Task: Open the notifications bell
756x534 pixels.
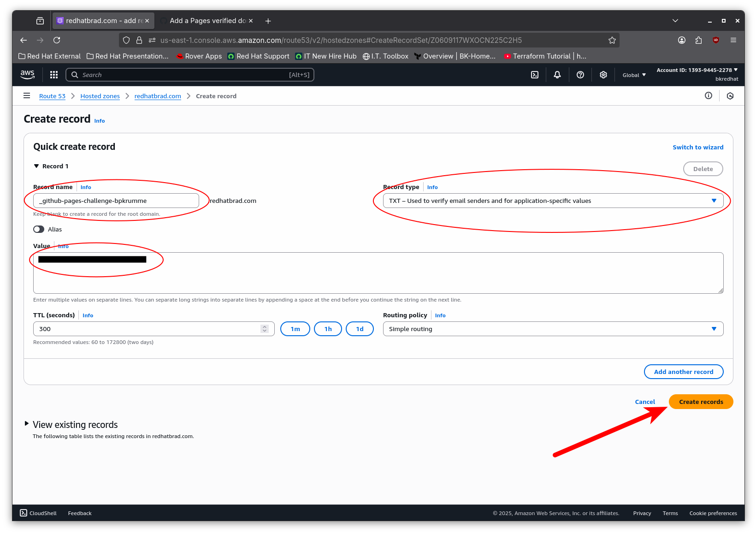Action: tap(557, 75)
